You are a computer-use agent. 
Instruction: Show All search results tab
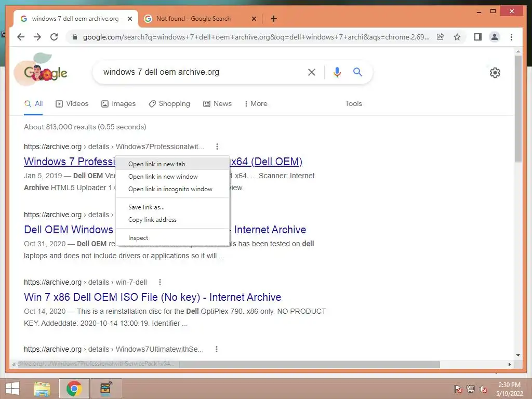coord(33,104)
